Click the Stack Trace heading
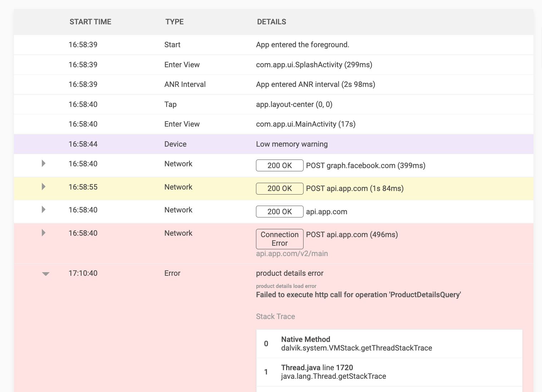The image size is (542, 392). [275, 317]
